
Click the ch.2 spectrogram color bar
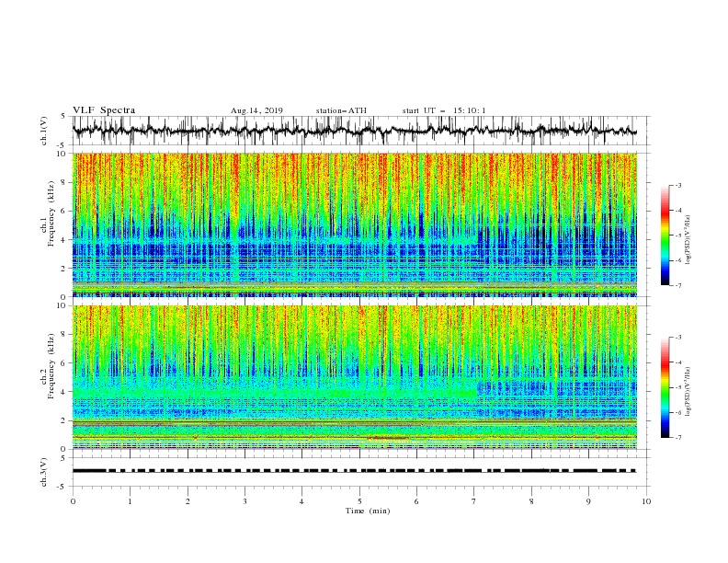tap(665, 387)
